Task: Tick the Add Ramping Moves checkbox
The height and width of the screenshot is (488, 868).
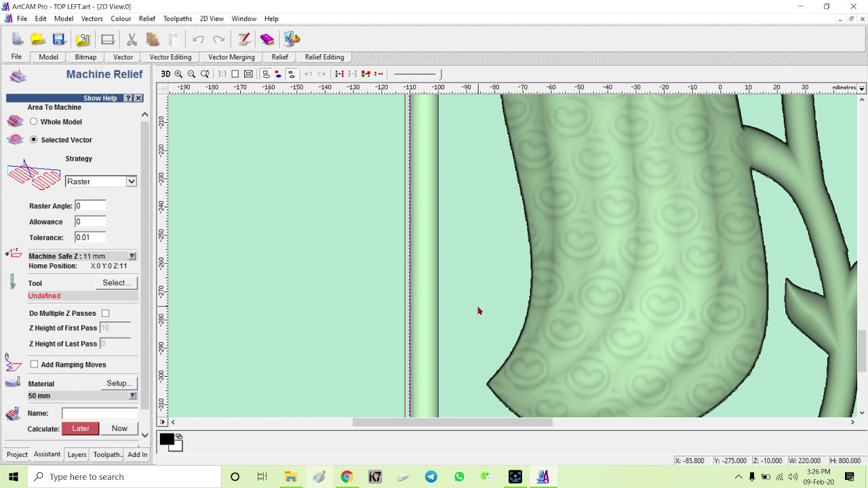Action: click(34, 365)
